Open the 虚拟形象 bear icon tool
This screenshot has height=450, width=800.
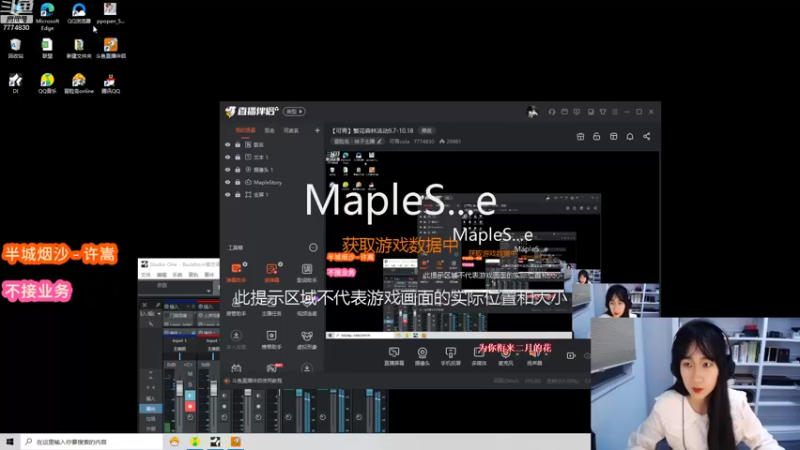(307, 340)
